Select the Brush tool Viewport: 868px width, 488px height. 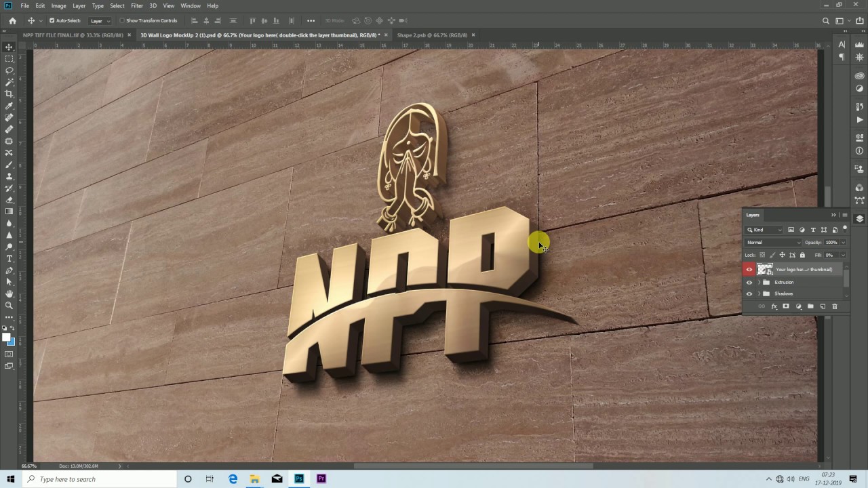pyautogui.click(x=9, y=165)
